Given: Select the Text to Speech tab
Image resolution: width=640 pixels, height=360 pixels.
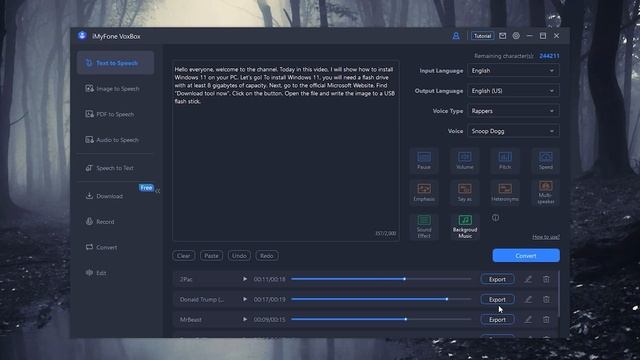Looking at the screenshot, I should coord(116,63).
